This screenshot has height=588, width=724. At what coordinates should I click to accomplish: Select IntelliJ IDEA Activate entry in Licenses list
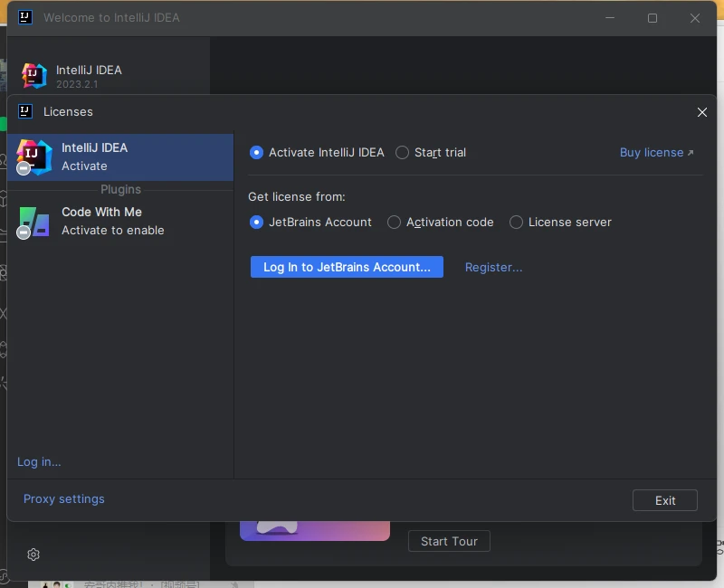120,156
